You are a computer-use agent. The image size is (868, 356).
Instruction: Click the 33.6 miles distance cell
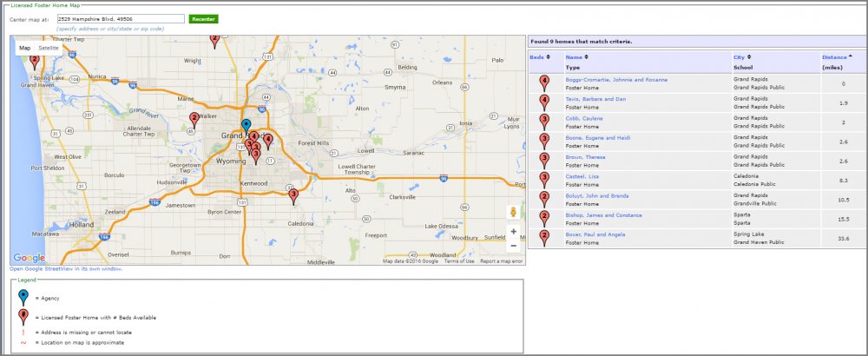(844, 239)
